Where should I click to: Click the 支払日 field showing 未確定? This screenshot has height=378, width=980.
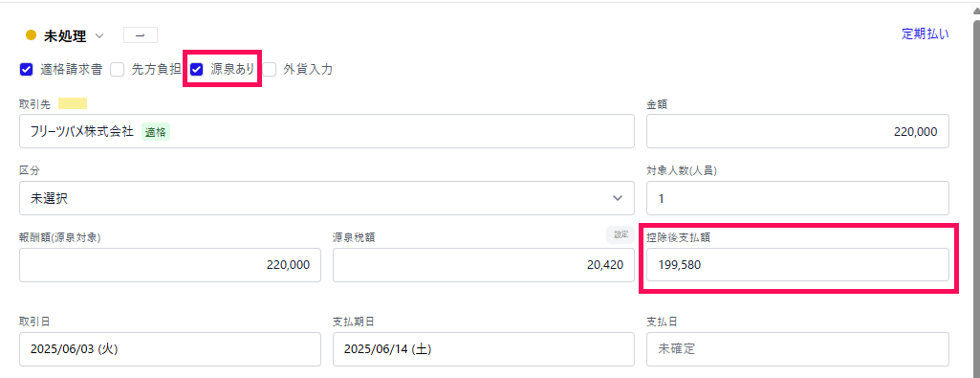[x=797, y=349]
